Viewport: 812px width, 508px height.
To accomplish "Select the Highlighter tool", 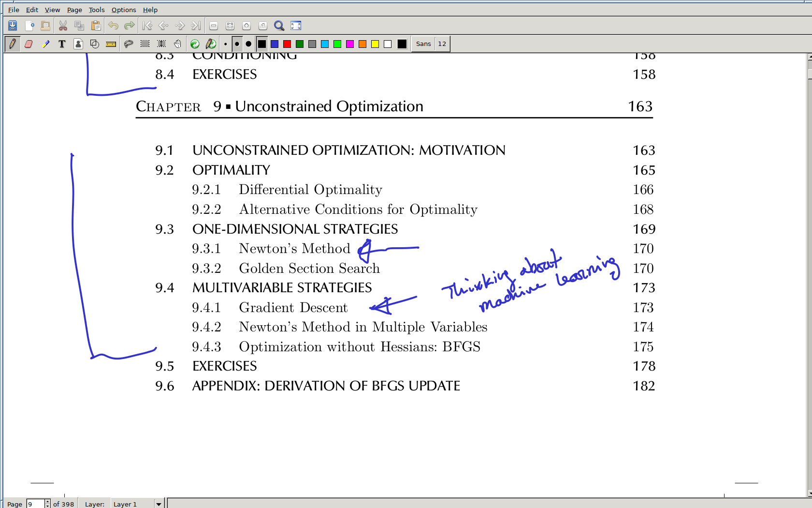I will pos(45,44).
